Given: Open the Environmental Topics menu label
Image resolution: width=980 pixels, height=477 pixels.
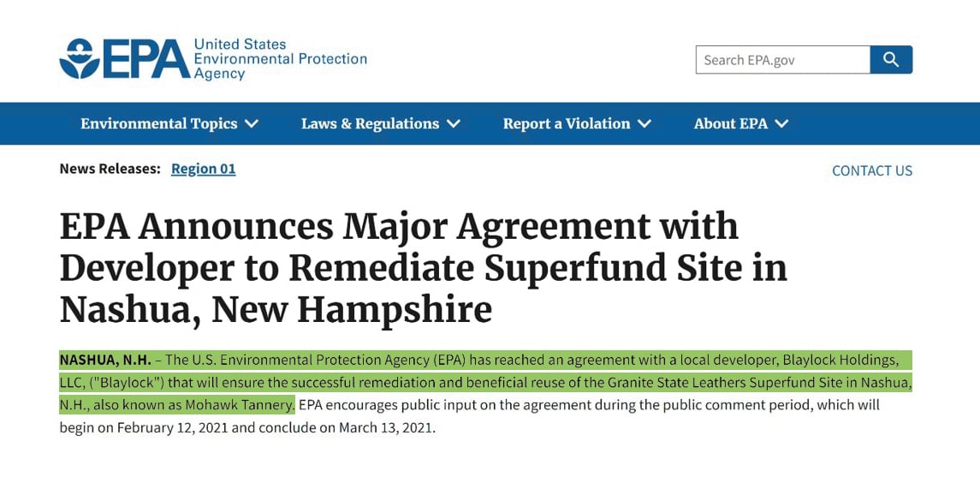Looking at the screenshot, I should pos(158,123).
